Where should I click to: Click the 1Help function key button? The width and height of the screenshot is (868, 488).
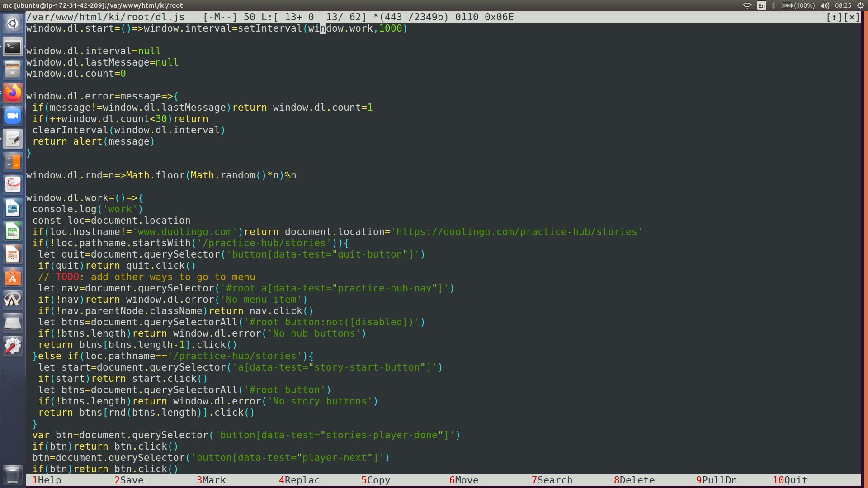point(47,480)
